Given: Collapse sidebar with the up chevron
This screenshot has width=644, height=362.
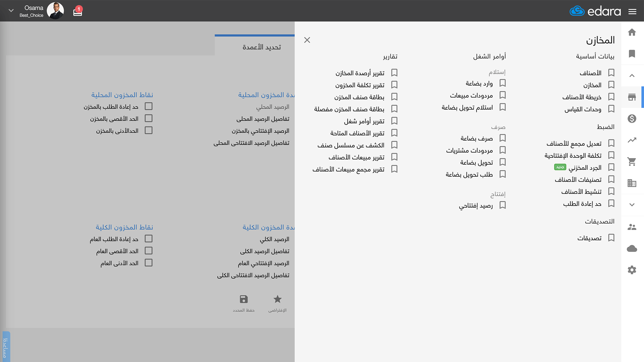Looking at the screenshot, I should 632,76.
